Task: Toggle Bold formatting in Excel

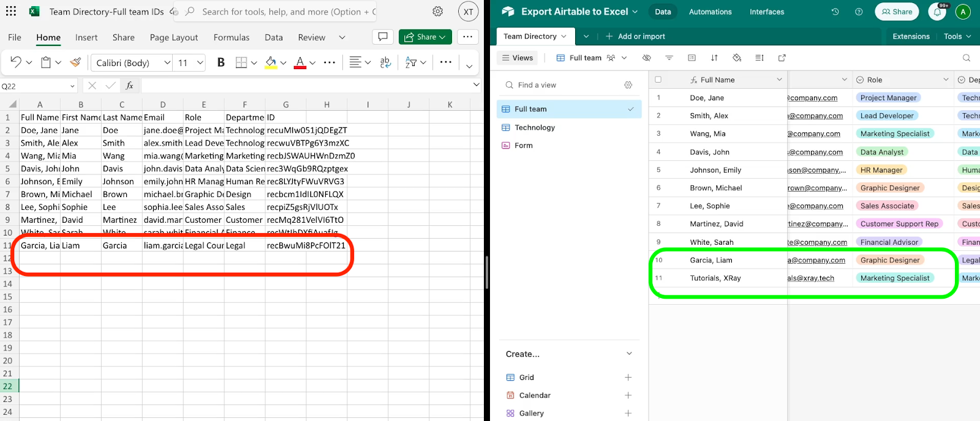Action: click(221, 62)
